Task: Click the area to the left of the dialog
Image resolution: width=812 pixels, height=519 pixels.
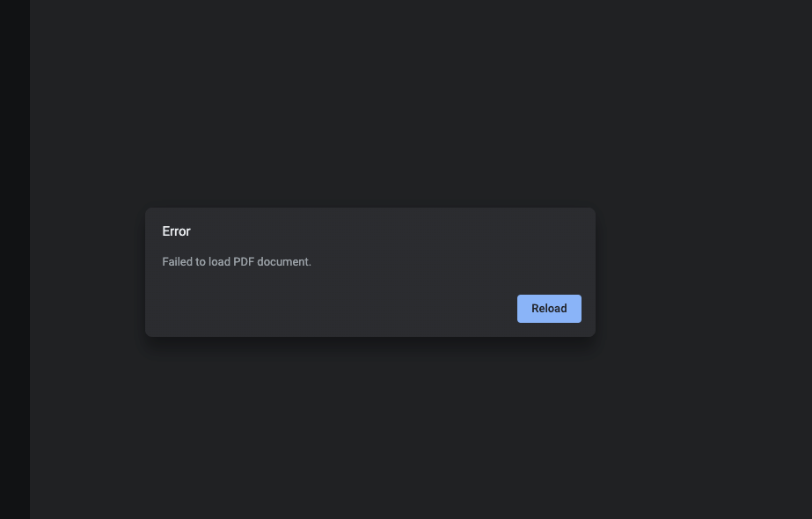Action: click(x=88, y=273)
